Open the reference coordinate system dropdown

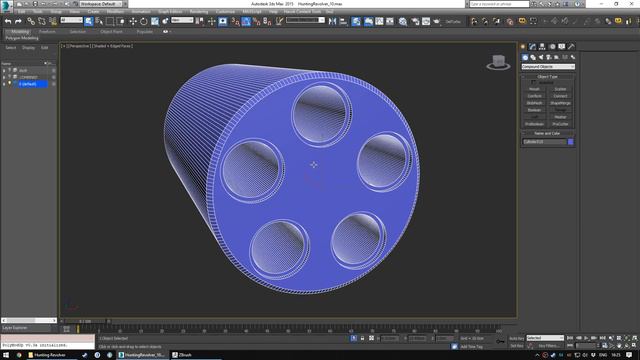(x=182, y=20)
